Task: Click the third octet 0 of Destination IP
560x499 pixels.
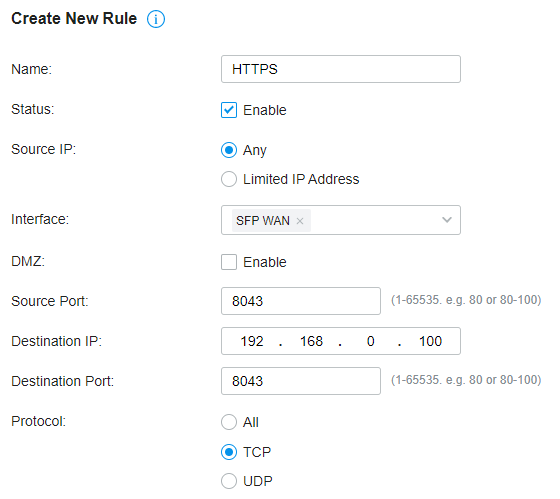Action: point(370,341)
